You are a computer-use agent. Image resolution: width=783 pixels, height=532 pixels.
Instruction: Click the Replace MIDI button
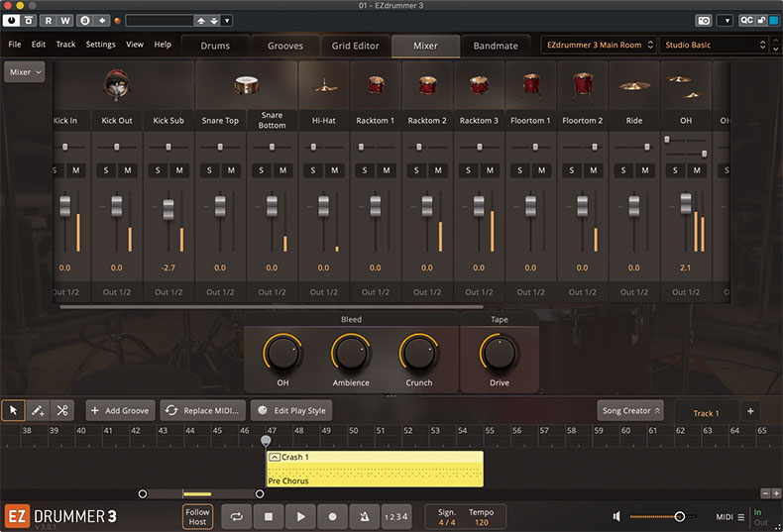[x=203, y=411]
